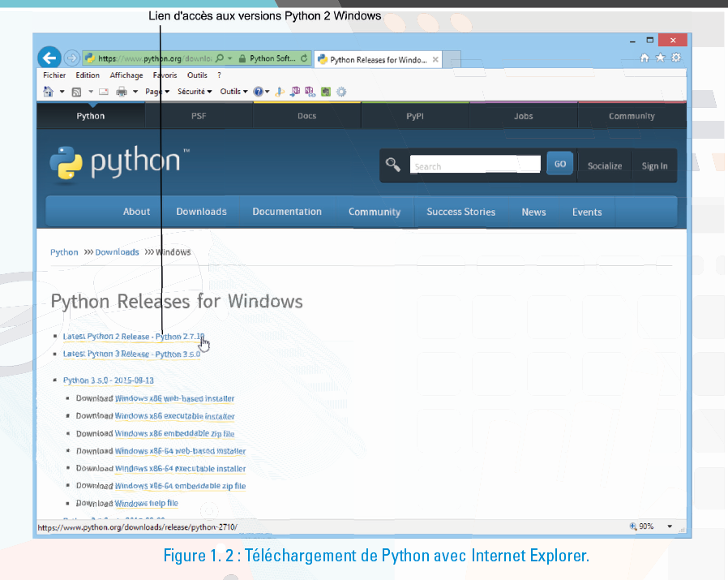Click the OneNote linked notes icon
Viewport: 728px width, 580px height.
tap(310, 92)
